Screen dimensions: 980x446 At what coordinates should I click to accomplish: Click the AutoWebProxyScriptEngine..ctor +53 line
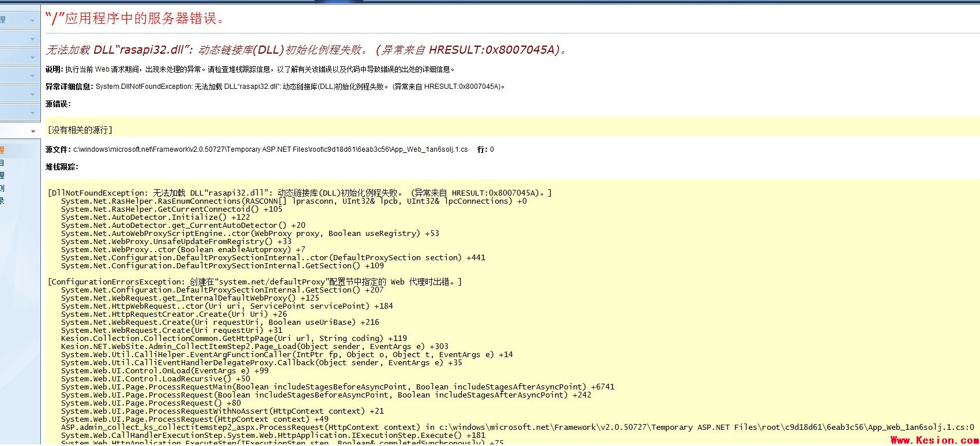click(250, 234)
